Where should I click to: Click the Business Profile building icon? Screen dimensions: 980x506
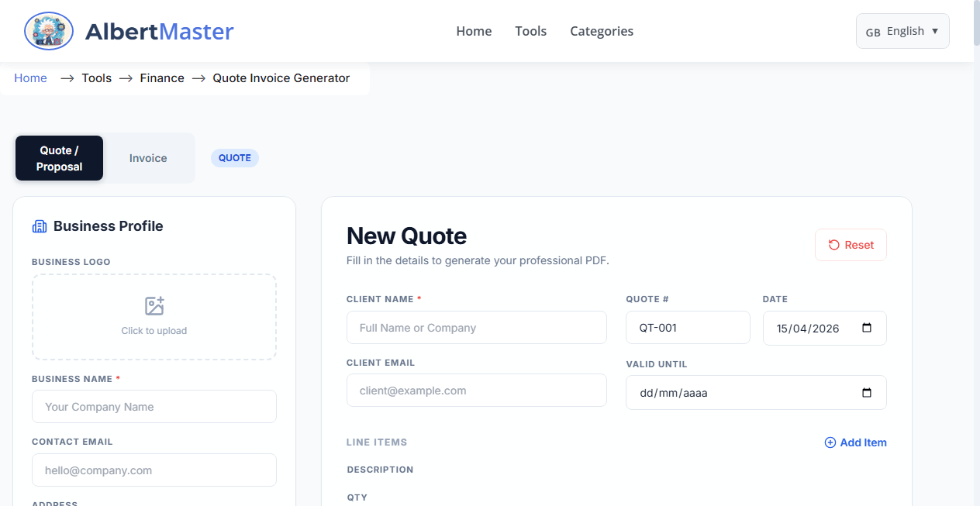[39, 225]
